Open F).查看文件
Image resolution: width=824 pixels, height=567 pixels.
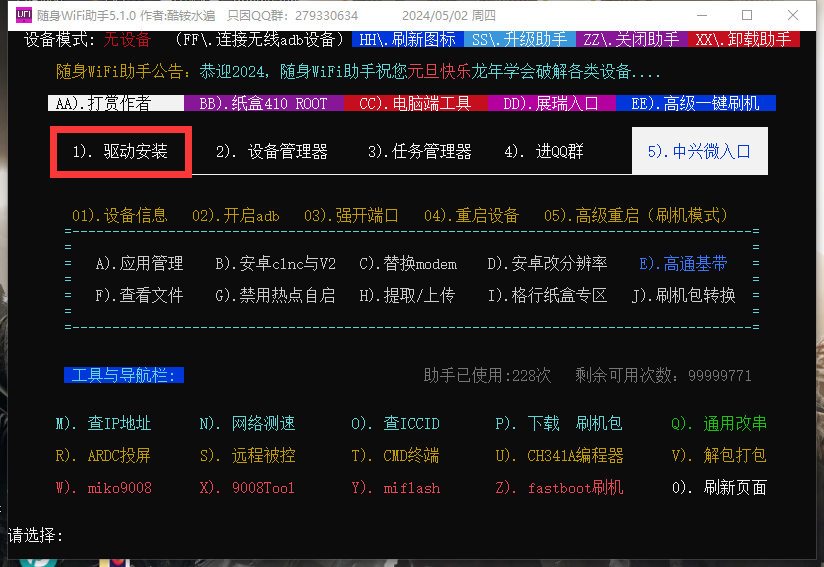pos(139,295)
